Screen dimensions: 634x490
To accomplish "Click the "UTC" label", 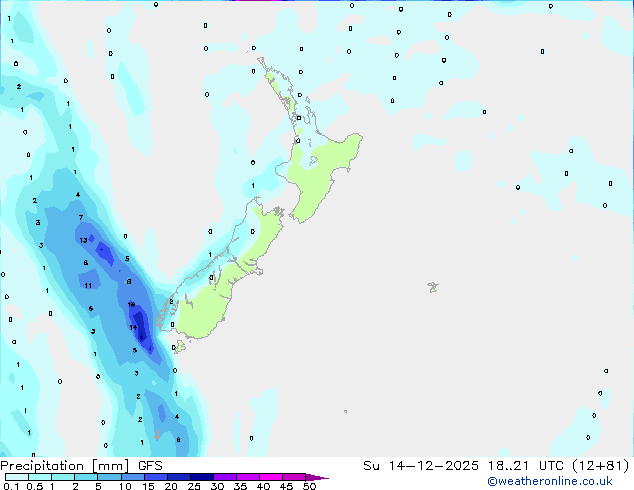I will (551, 466).
